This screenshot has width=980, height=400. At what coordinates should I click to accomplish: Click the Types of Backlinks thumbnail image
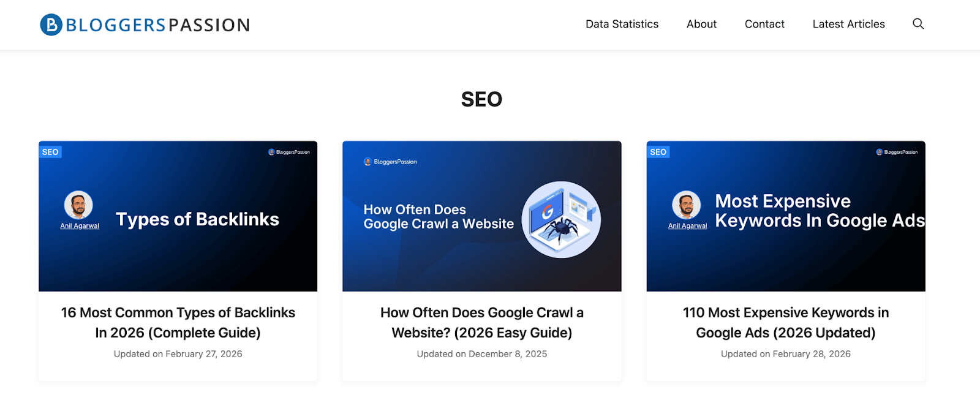[178, 257]
